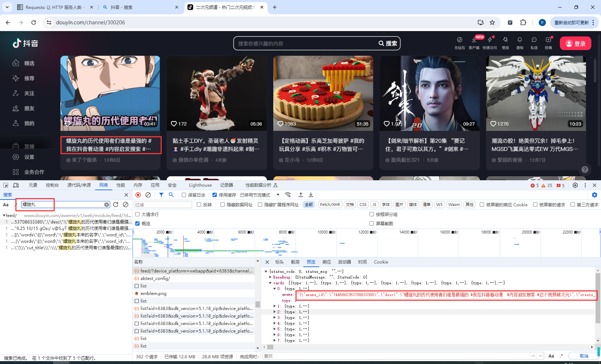
Task: Expand the BaseResp JSON node
Action: pos(270,277)
